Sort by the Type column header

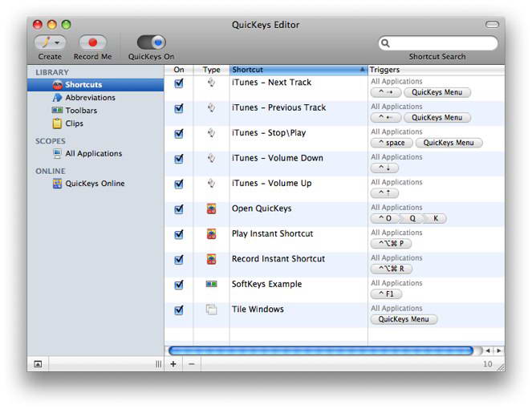(x=211, y=70)
